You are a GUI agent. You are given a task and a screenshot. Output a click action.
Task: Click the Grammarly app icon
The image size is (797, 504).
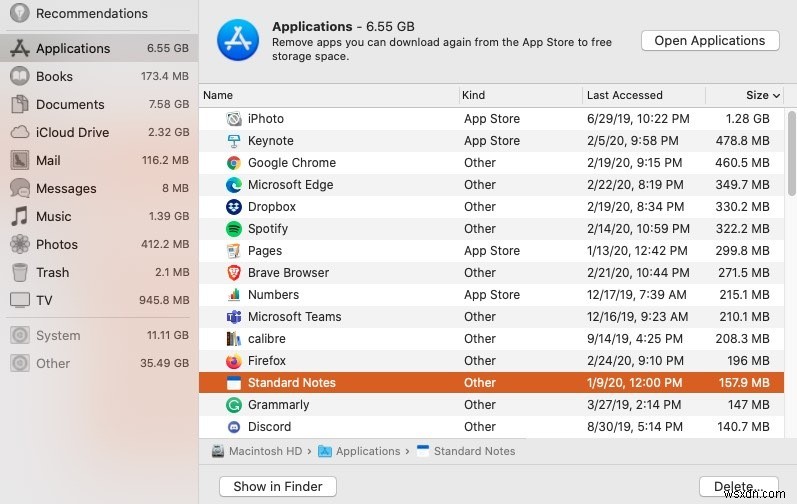(x=234, y=405)
